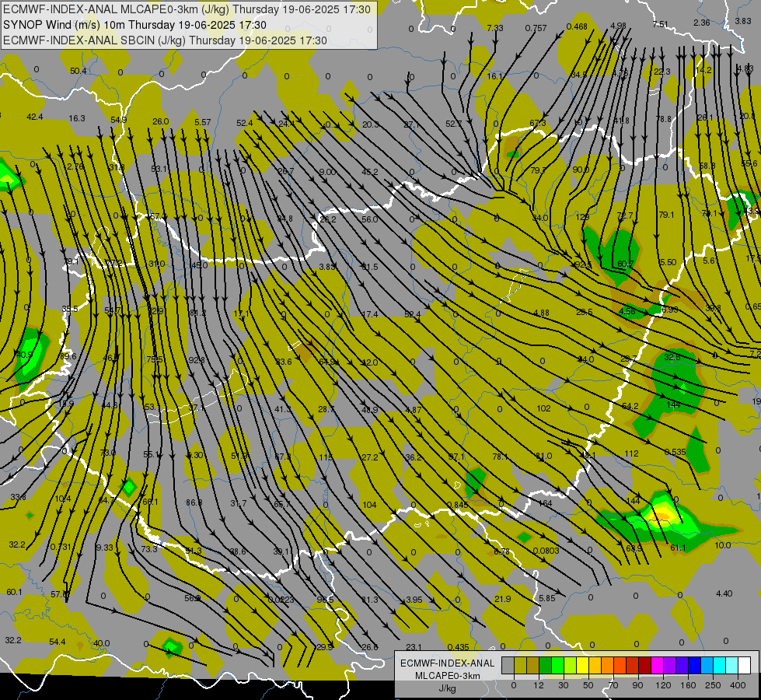Click legend tick label '120'

663,685
